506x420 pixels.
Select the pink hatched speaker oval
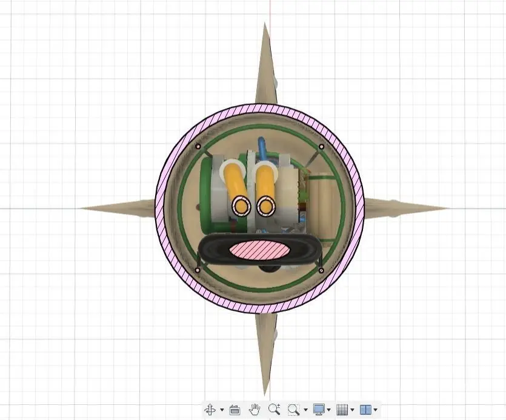(259, 251)
